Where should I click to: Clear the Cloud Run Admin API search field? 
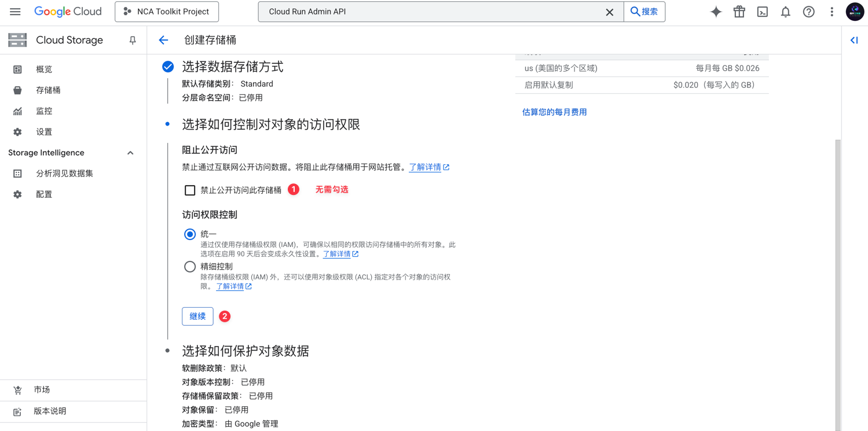pyautogui.click(x=610, y=12)
